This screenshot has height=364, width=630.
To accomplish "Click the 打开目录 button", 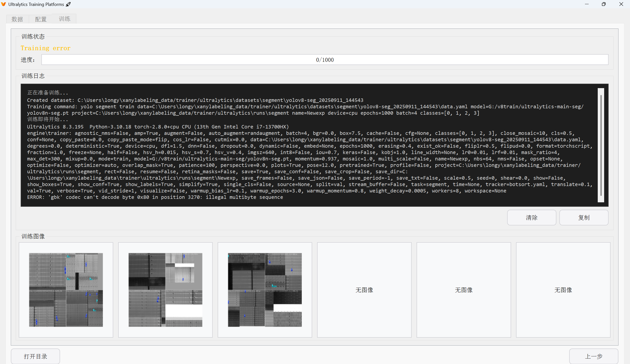I will pos(35,356).
